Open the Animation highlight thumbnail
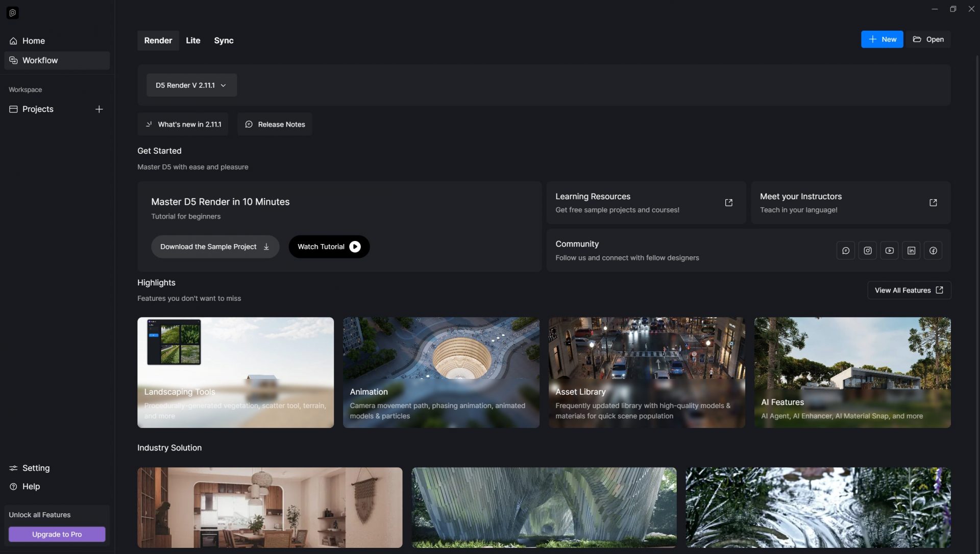This screenshot has width=980, height=554. (x=441, y=372)
